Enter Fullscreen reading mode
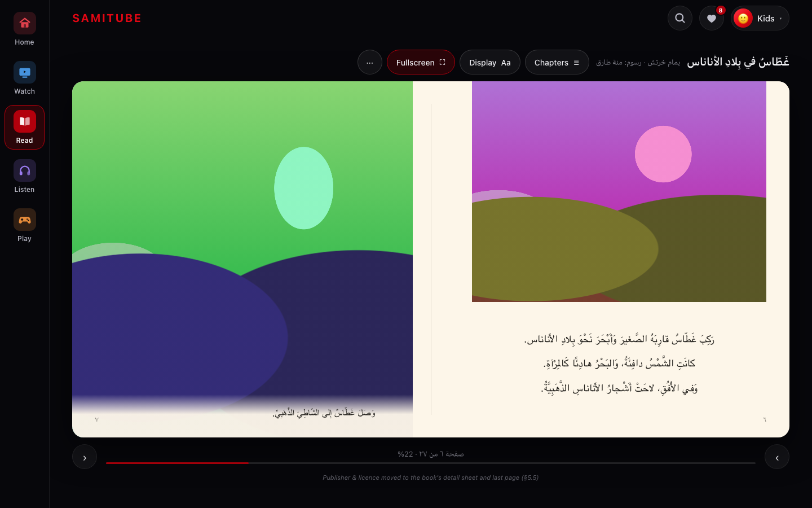812x508 pixels. [421, 62]
